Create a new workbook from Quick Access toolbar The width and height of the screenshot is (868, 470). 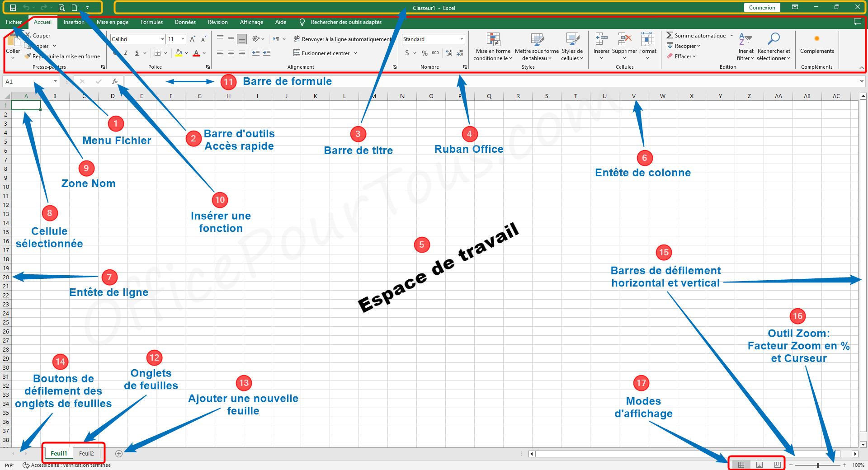coord(75,8)
